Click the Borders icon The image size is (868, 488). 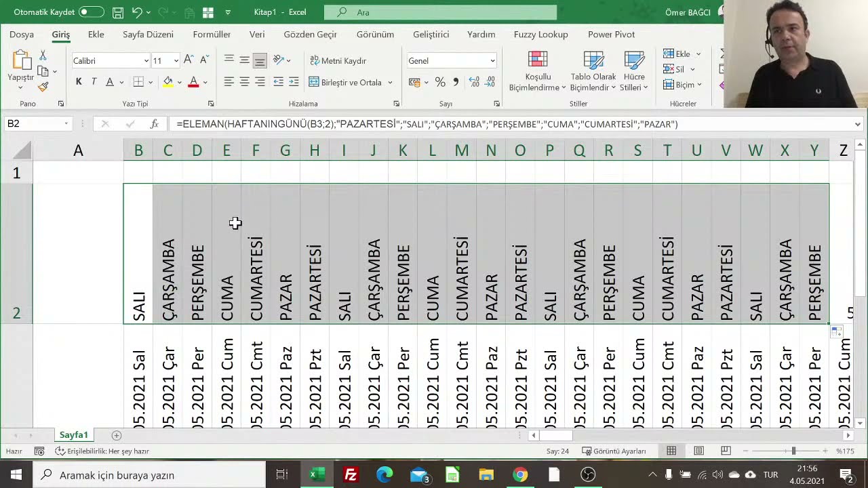click(138, 82)
